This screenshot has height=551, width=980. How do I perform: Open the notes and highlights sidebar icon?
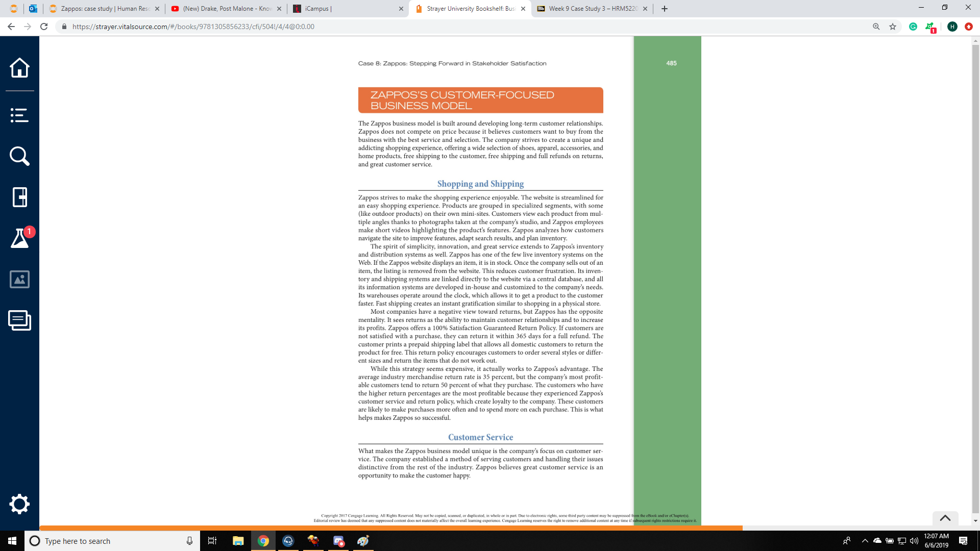point(19,320)
